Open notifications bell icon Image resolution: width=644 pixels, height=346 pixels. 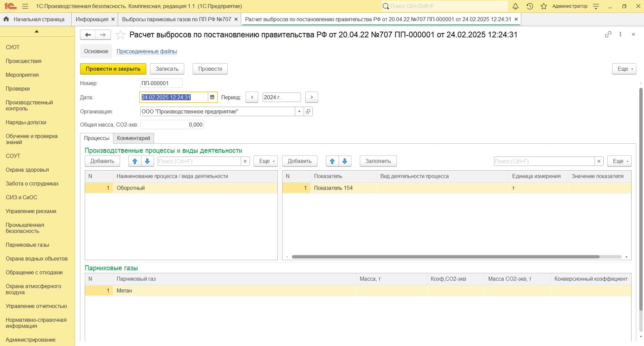[x=515, y=6]
